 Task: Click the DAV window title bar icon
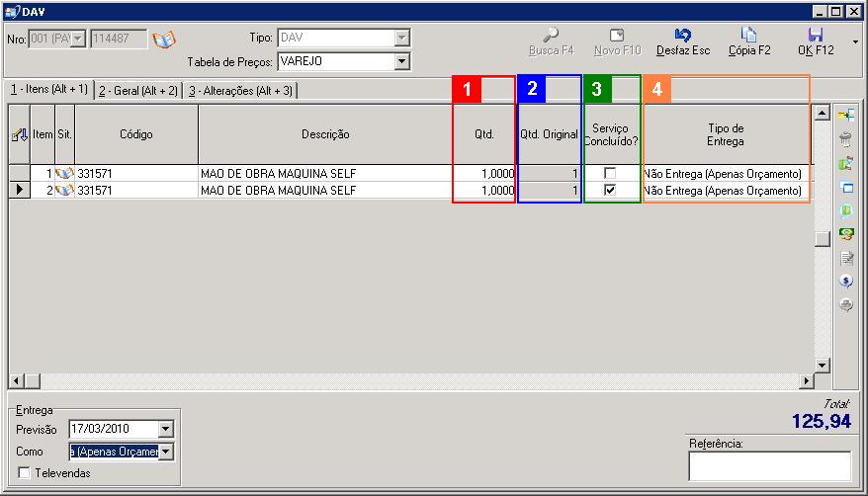[12, 12]
